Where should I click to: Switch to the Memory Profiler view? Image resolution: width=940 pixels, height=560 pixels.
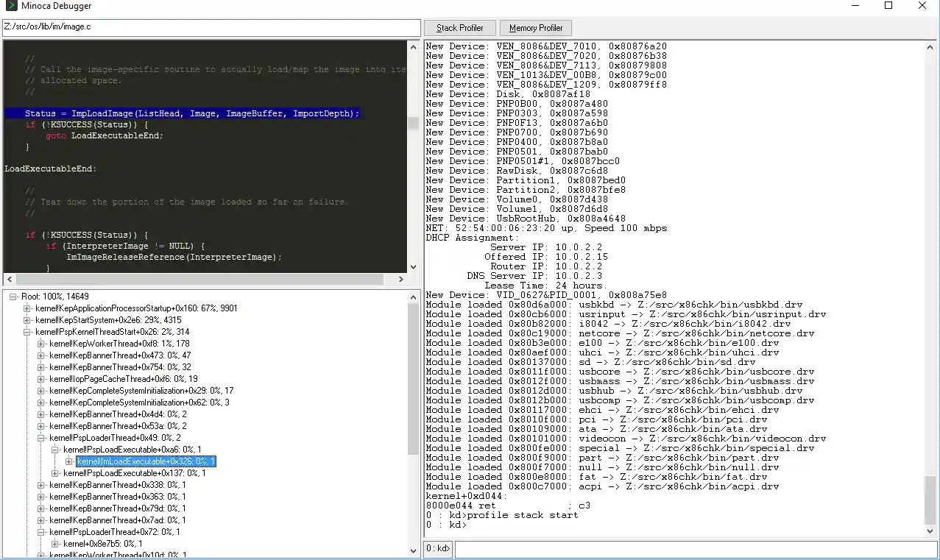click(x=535, y=27)
